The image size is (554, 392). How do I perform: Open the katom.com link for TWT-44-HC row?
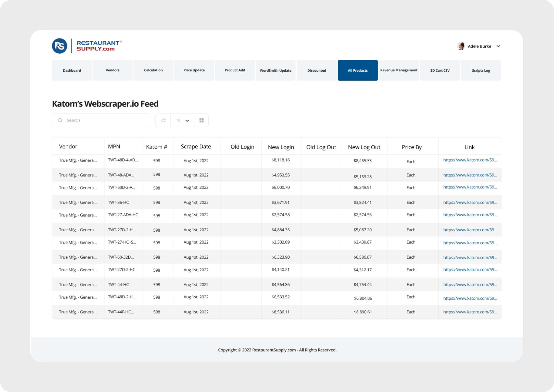click(470, 284)
